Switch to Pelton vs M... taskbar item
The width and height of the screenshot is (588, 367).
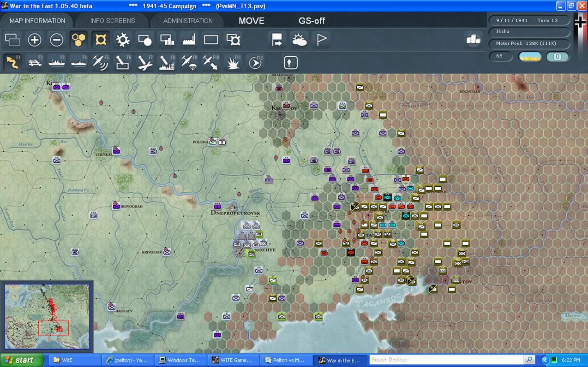point(286,360)
